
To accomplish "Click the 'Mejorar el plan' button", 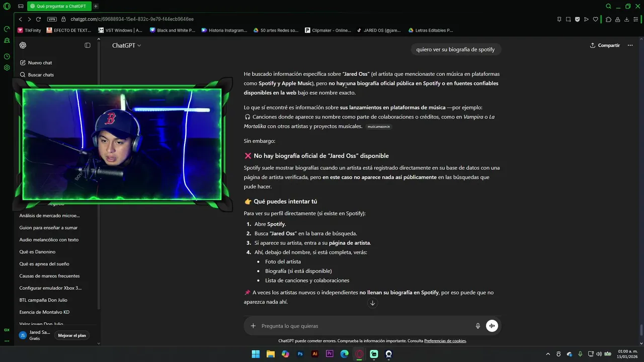I will tap(72, 335).
